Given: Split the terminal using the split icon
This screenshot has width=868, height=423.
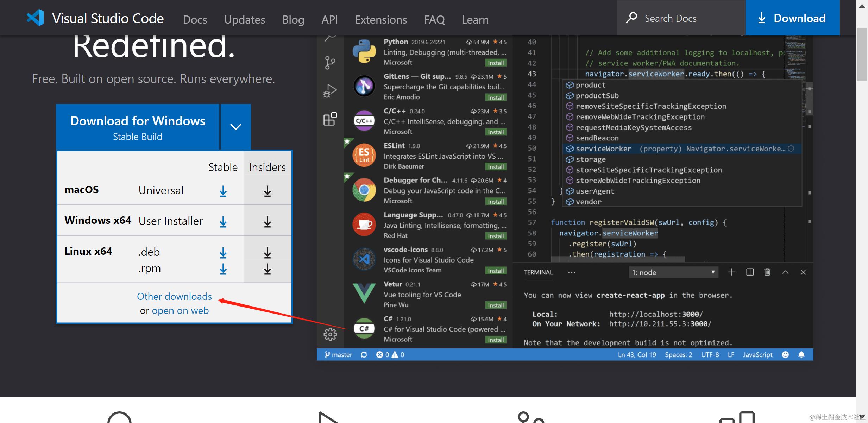Looking at the screenshot, I should [750, 272].
